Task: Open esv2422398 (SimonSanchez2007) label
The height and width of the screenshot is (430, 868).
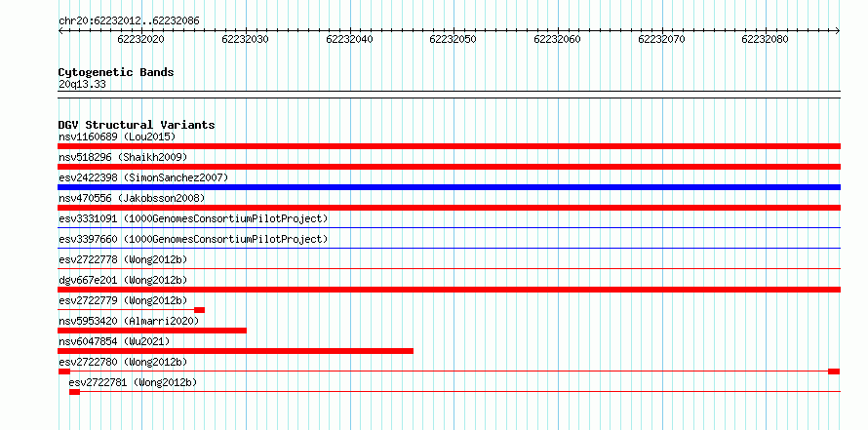Action: (143, 177)
